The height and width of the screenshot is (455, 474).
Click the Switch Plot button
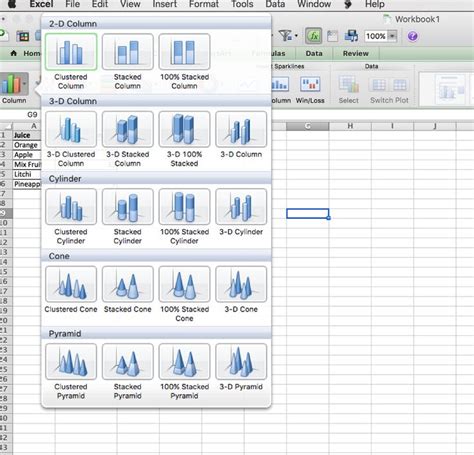click(389, 90)
